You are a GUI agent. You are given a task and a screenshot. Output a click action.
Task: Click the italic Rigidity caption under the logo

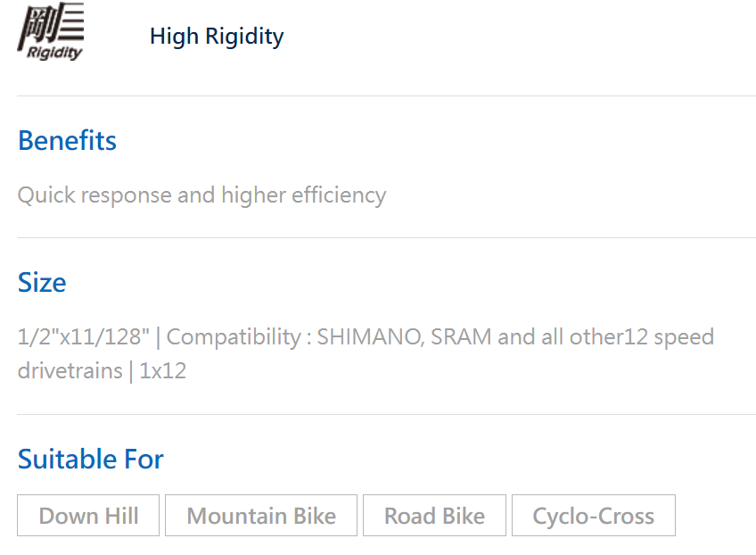(x=54, y=52)
